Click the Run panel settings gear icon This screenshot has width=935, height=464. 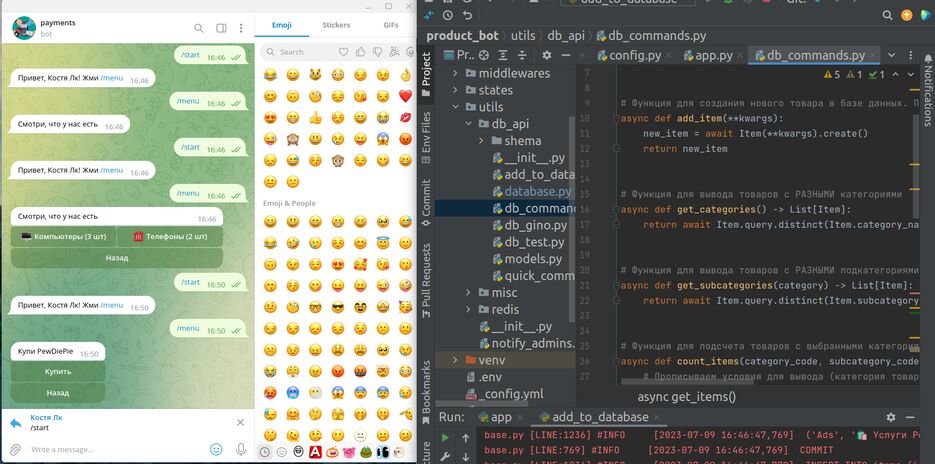pyautogui.click(x=891, y=417)
